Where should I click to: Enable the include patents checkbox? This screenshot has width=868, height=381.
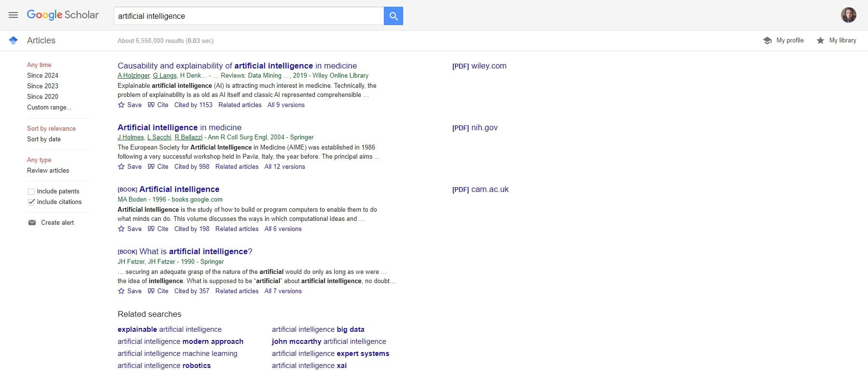(x=31, y=191)
